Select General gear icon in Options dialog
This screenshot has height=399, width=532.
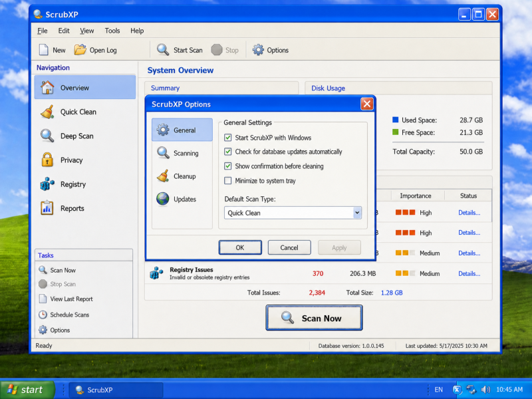pos(163,130)
